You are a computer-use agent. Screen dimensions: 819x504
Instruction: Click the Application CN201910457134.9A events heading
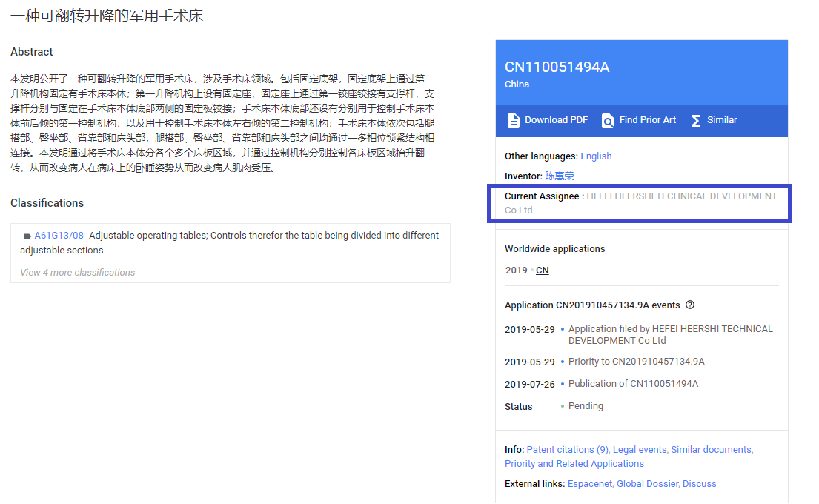click(592, 305)
